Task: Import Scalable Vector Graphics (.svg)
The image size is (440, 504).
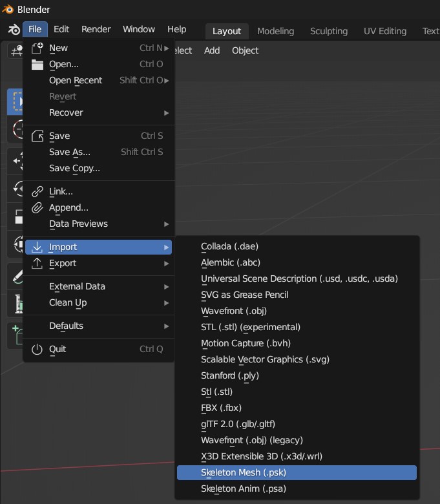Action: click(297, 359)
